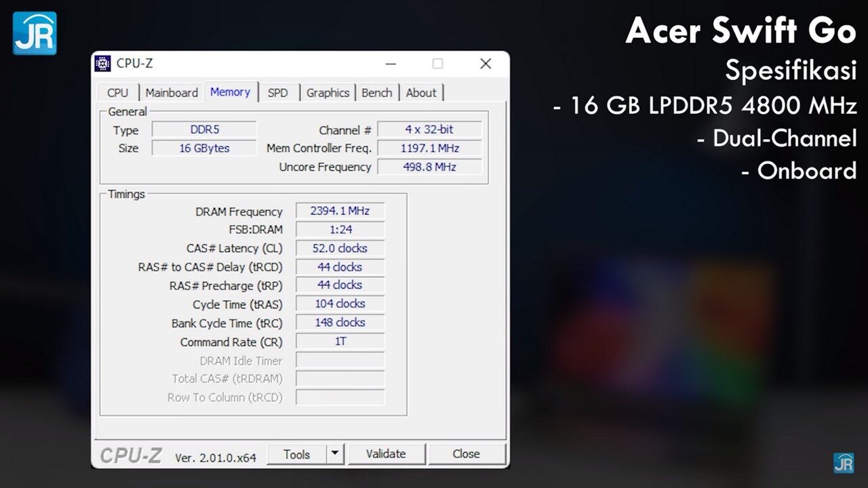Select the CAS# Latency value box
The image size is (868, 488).
pos(340,248)
